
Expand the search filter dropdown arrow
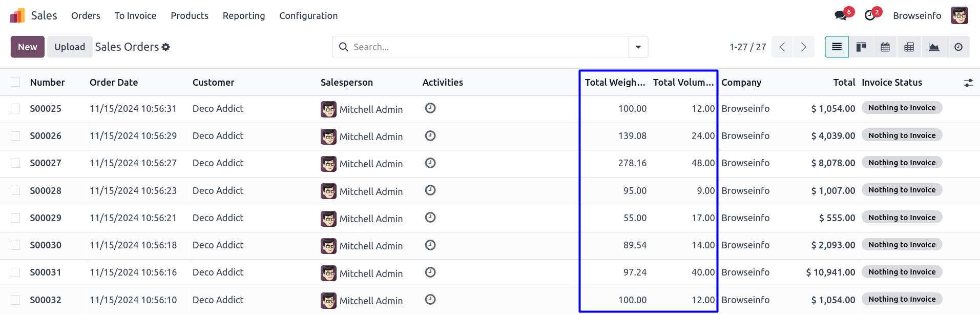pyautogui.click(x=638, y=47)
